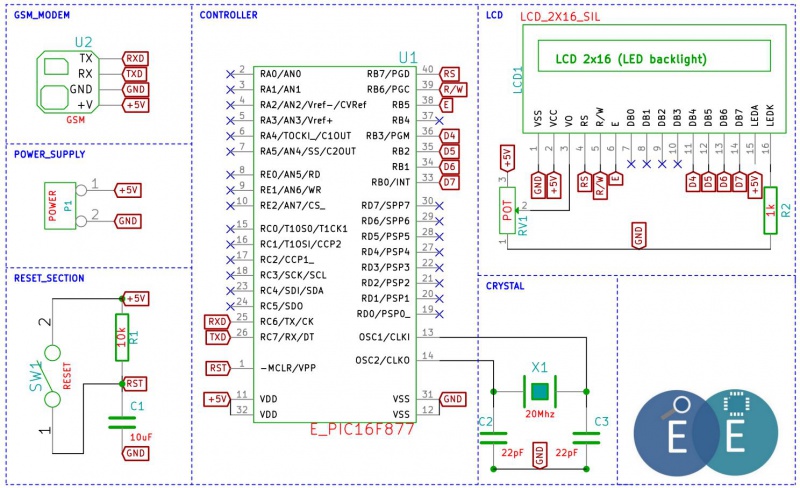
Task: Click the +5V flag under LCD LEDA pin
Action: (755, 184)
